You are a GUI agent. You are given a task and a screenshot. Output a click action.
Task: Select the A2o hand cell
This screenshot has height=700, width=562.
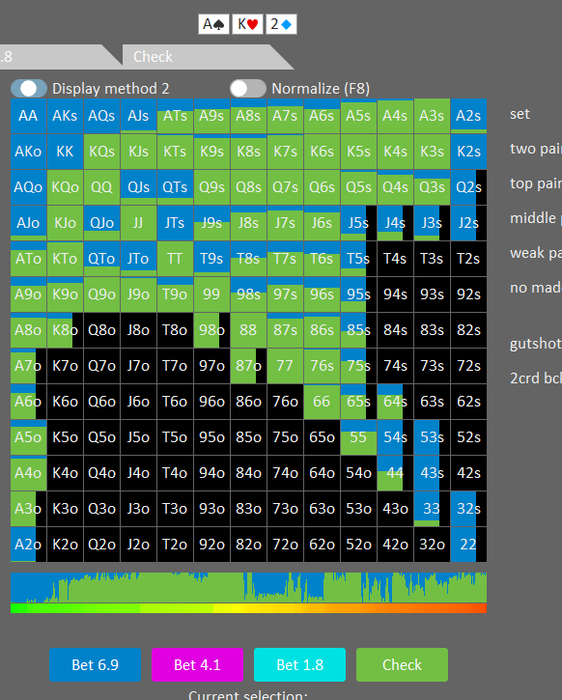[x=29, y=544]
